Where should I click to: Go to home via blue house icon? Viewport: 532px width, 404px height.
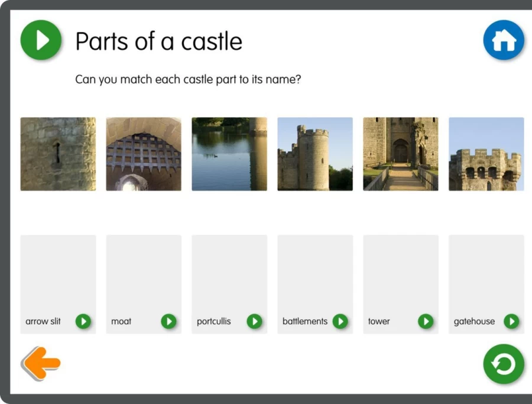[504, 40]
